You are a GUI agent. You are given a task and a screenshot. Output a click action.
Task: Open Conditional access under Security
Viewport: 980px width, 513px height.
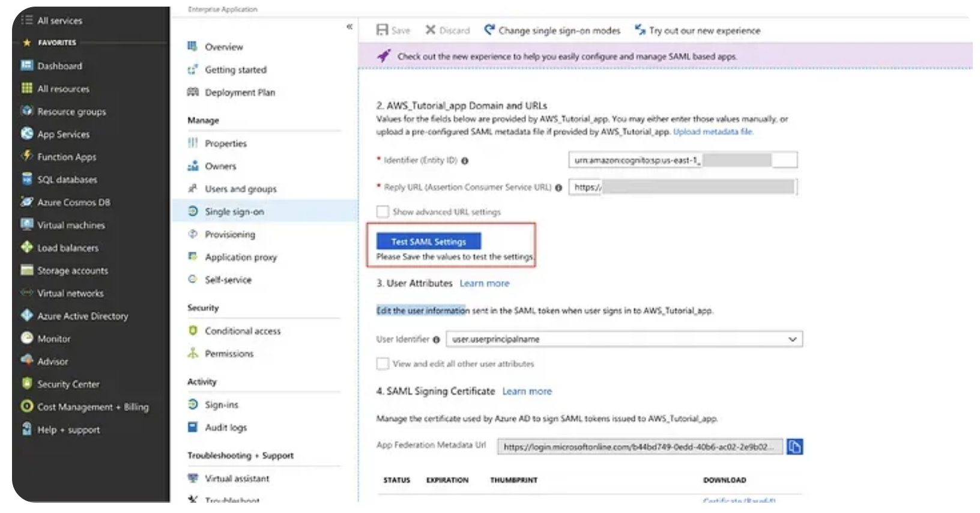tap(242, 331)
